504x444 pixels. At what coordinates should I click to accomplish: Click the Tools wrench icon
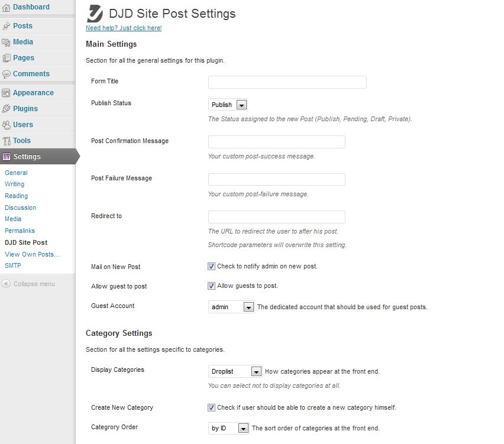point(6,141)
